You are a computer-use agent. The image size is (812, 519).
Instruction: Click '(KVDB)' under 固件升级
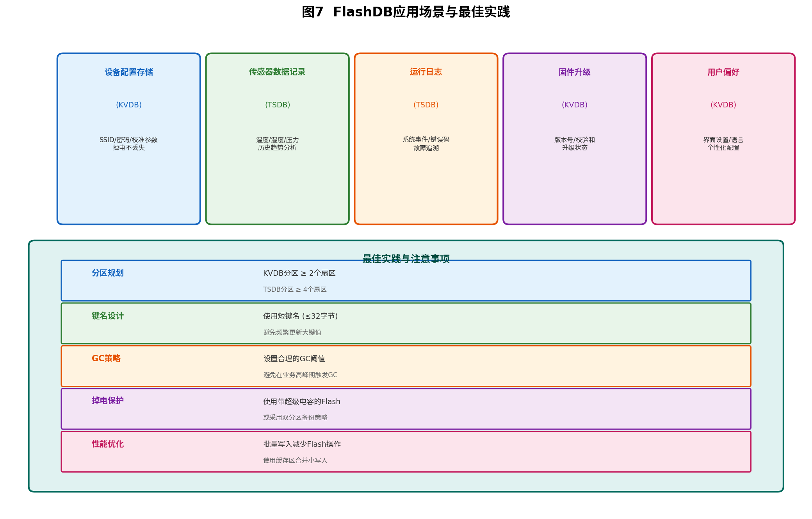click(x=575, y=105)
